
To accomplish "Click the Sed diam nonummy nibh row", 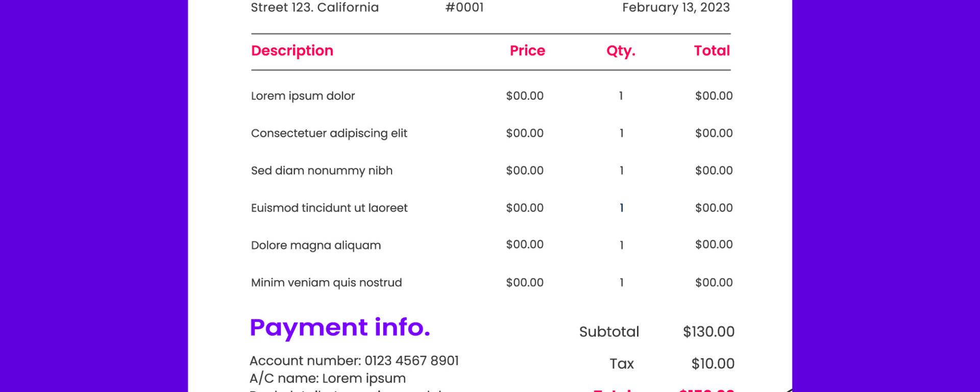I will (x=322, y=170).
